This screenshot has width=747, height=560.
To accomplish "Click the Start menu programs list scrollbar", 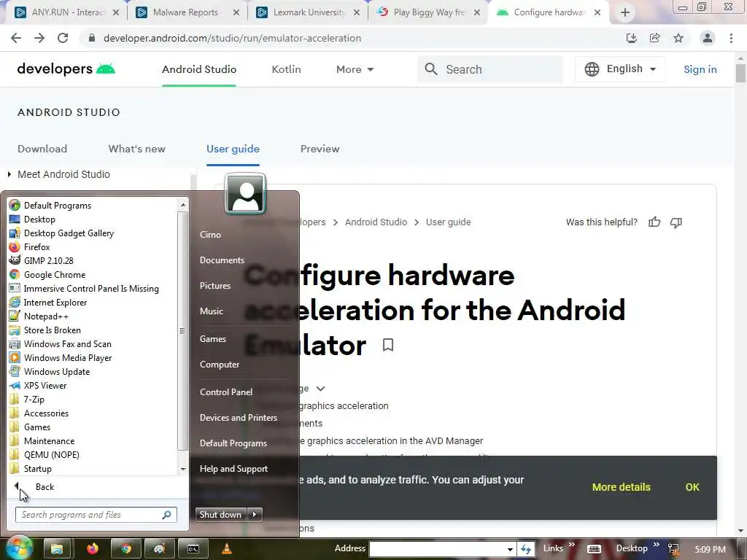I will (182, 331).
